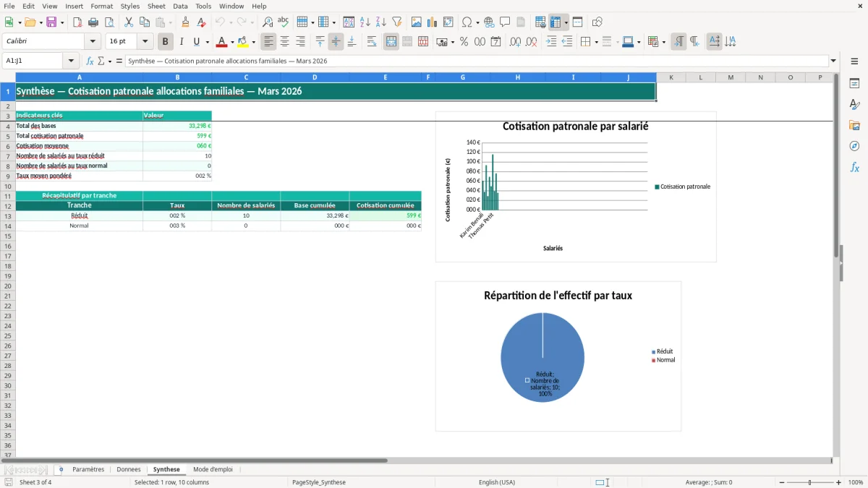Click the zoom in plus button
868x488 pixels.
click(838, 482)
